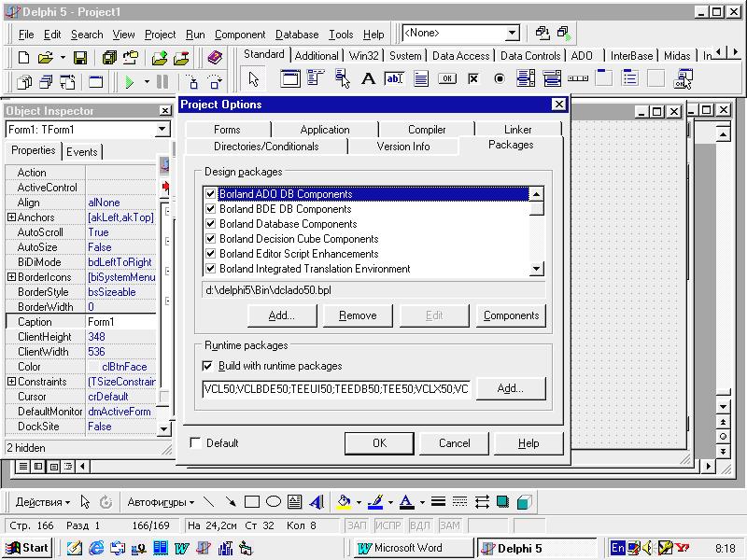The height and width of the screenshot is (560, 747).
Task: Switch to the Compiler tab
Action: (427, 130)
